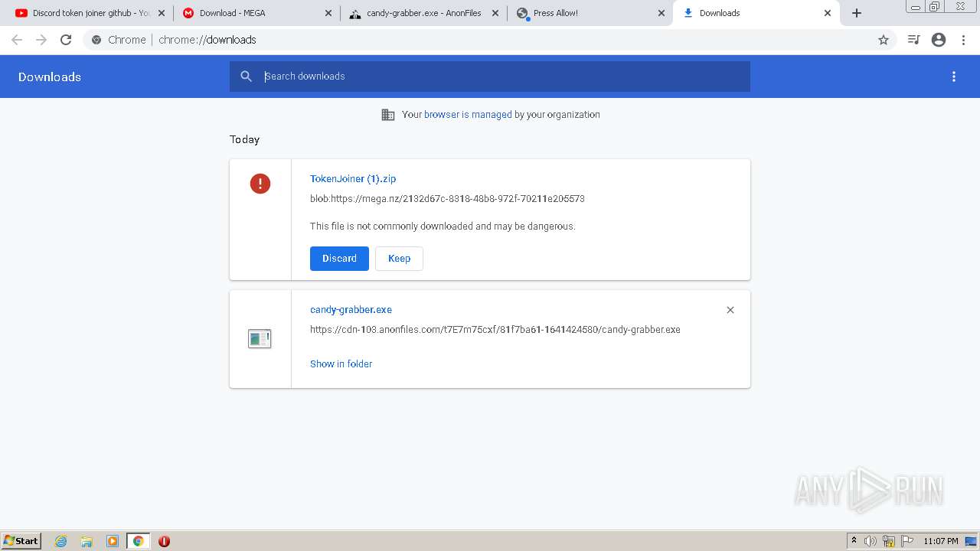
Task: Remove candy-grabber.exe from list
Action: [x=730, y=310]
